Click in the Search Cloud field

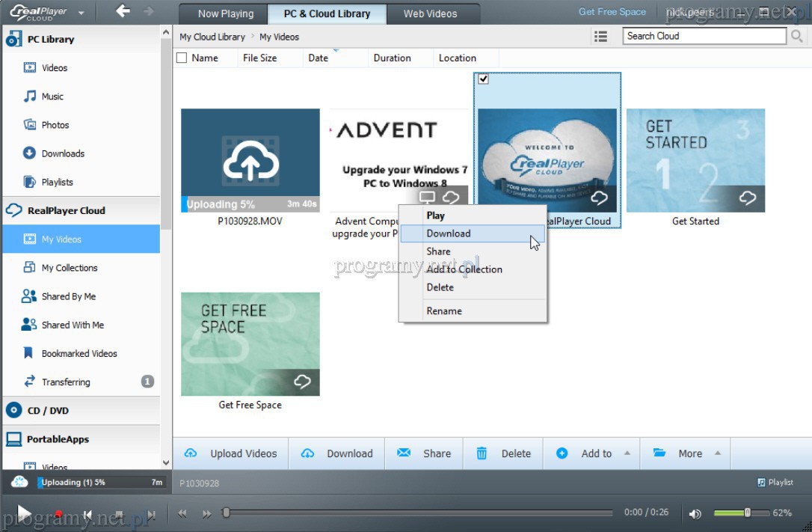tap(704, 36)
